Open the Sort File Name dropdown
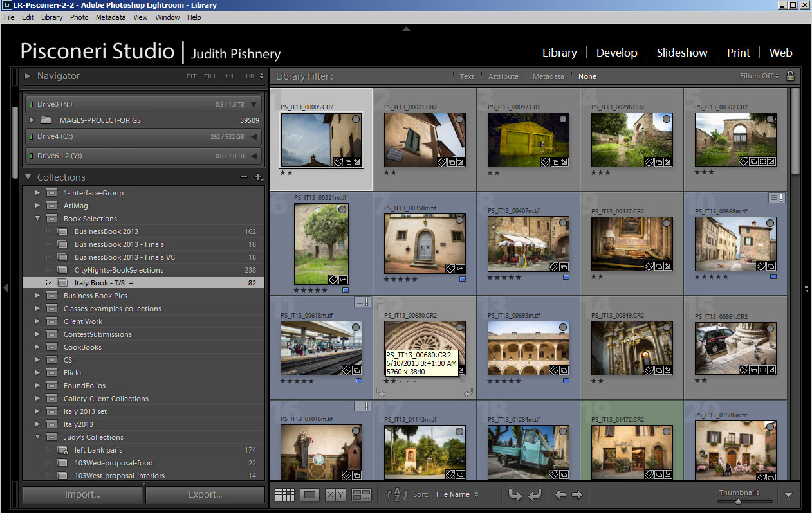 [457, 494]
